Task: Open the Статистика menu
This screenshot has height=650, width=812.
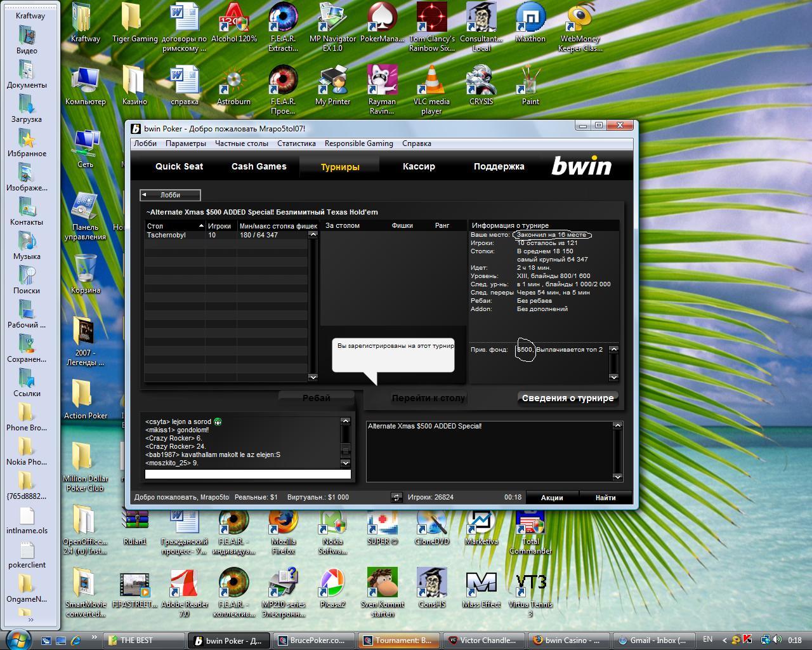Action: coord(296,143)
